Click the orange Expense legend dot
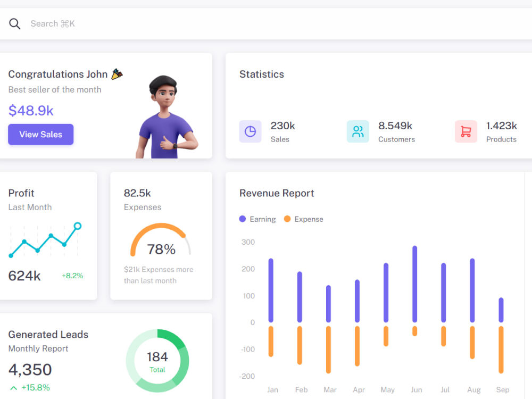Screen dimensions: 532x399 click(x=287, y=219)
